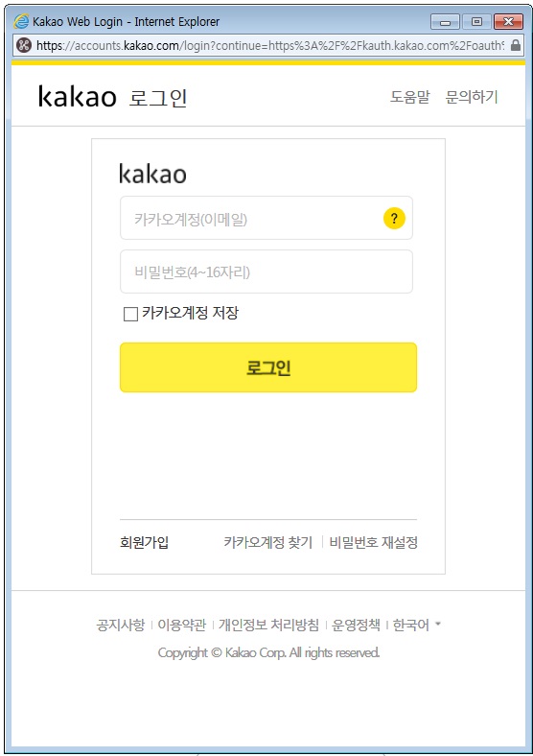Click the kakao logo inside the login box
Viewport: 533px width, 756px height.
[x=152, y=174]
